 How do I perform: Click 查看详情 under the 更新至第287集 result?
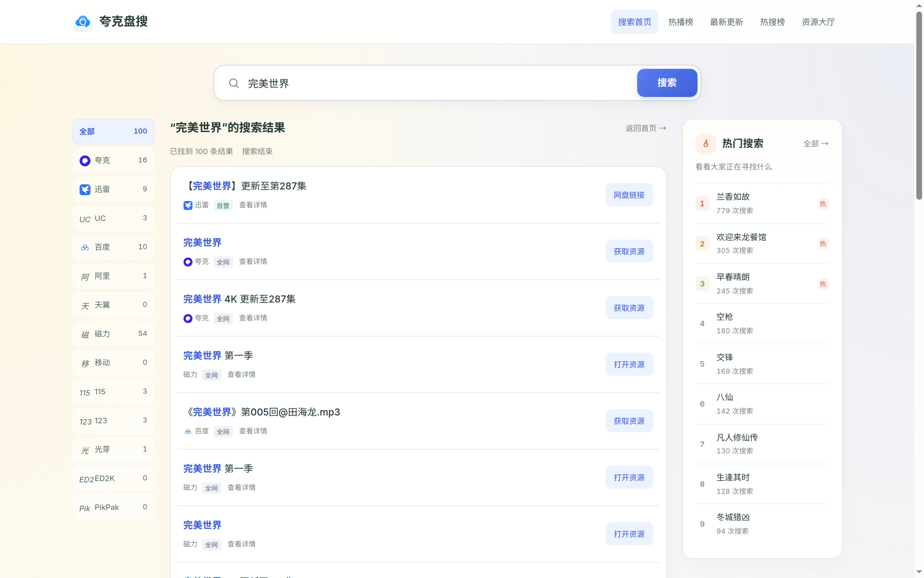[x=253, y=205]
